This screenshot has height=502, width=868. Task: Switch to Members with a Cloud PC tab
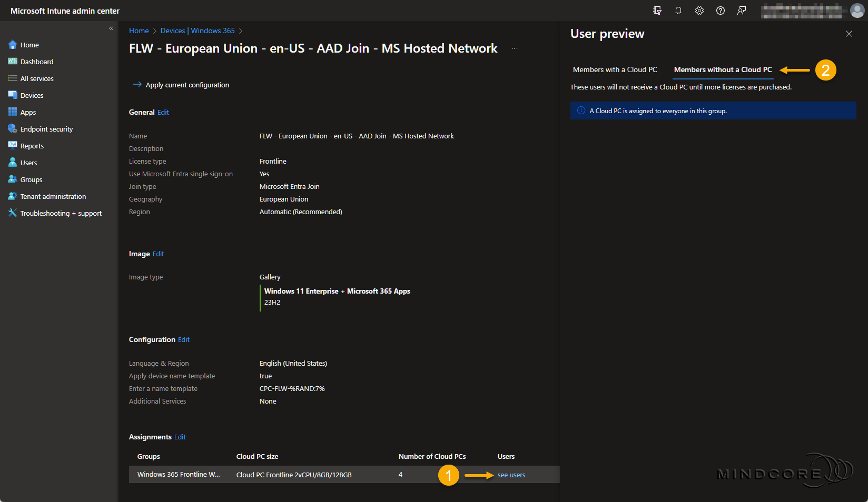[615, 69]
